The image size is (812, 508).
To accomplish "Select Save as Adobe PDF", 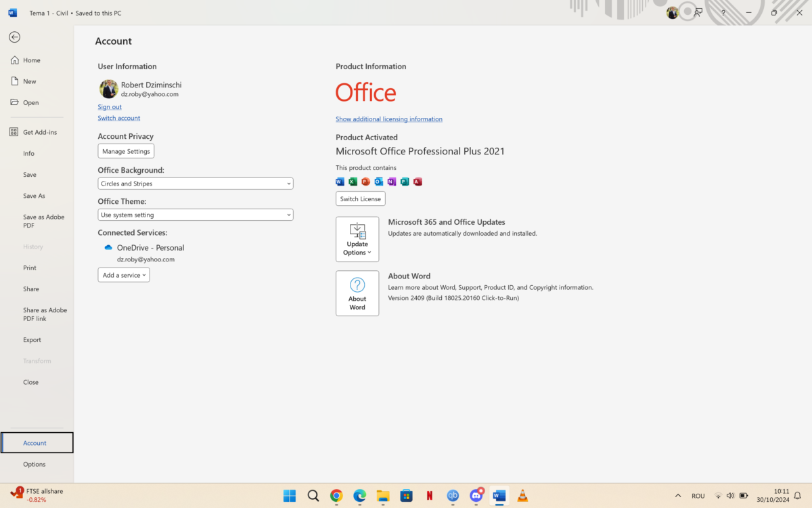I will point(37,221).
